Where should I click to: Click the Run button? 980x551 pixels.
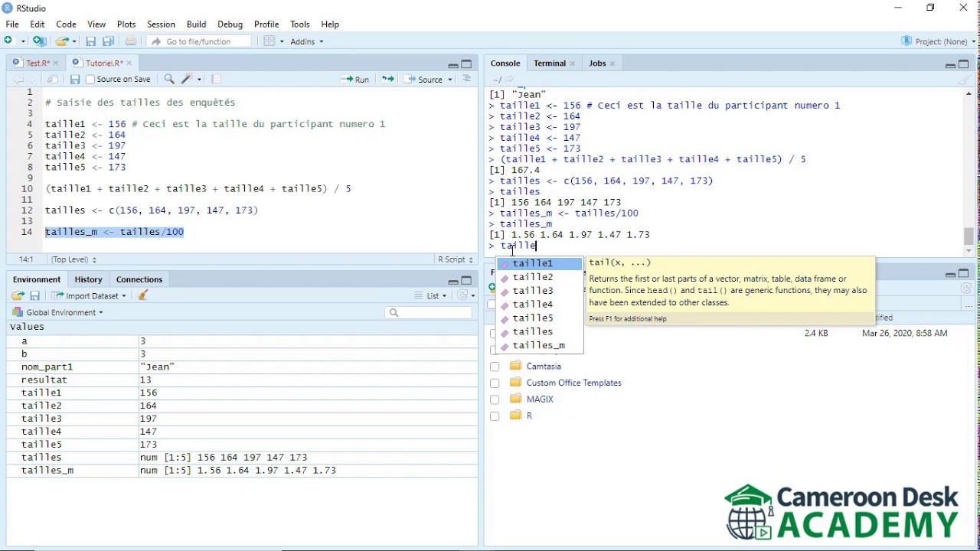pyautogui.click(x=355, y=80)
